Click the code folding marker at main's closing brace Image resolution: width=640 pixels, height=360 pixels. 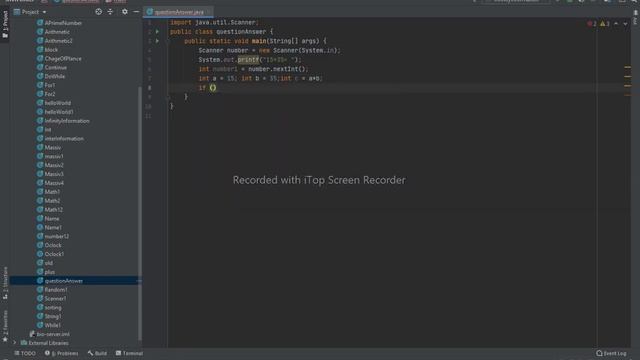click(x=169, y=97)
